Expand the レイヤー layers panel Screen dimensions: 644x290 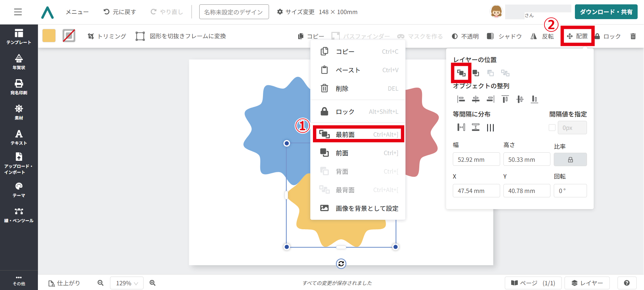click(x=587, y=283)
